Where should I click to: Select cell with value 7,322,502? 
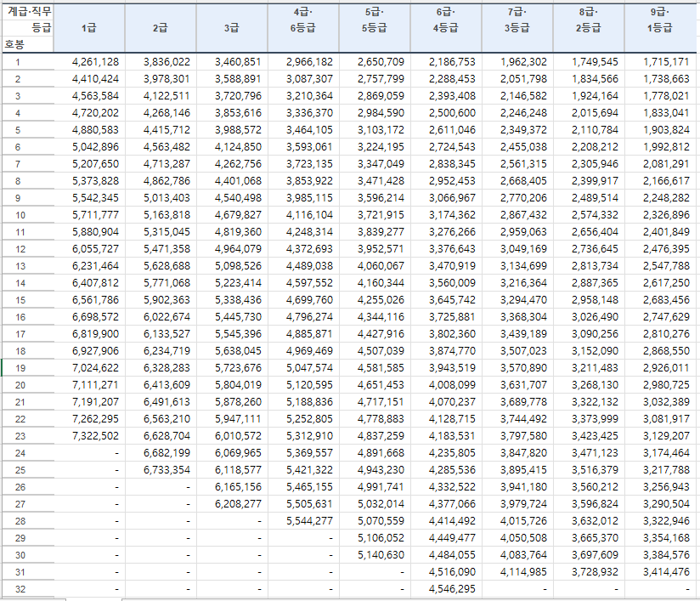point(89,435)
